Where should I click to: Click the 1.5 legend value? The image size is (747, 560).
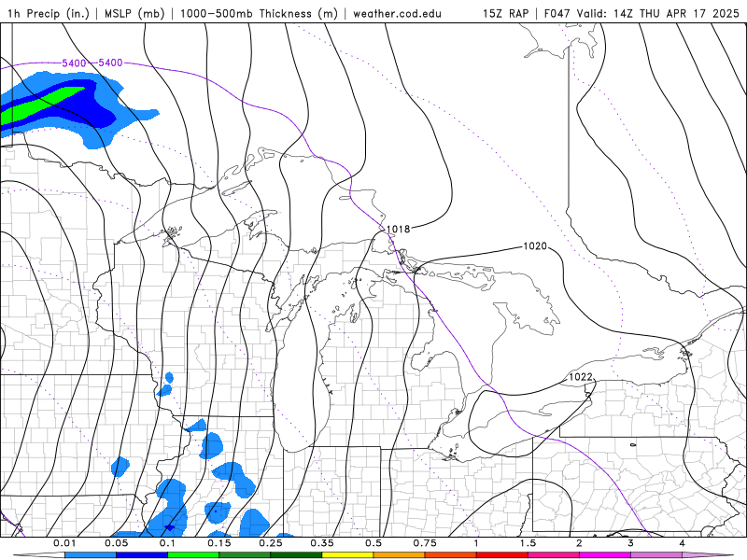coord(528,543)
